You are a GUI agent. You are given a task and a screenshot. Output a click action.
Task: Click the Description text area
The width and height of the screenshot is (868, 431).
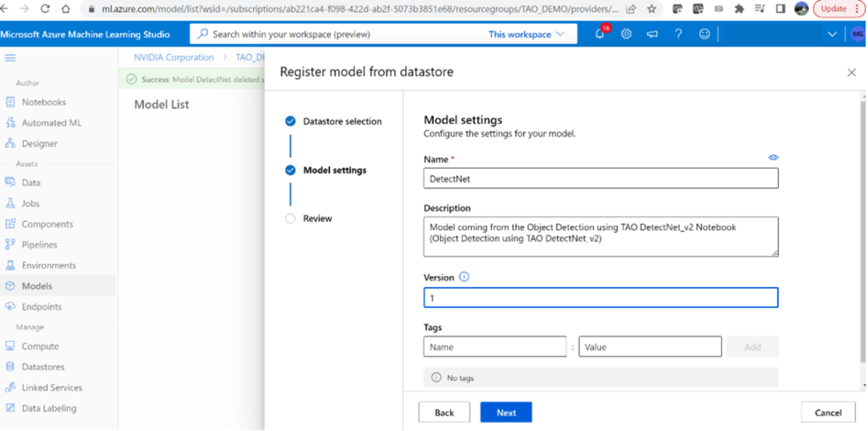click(x=600, y=236)
